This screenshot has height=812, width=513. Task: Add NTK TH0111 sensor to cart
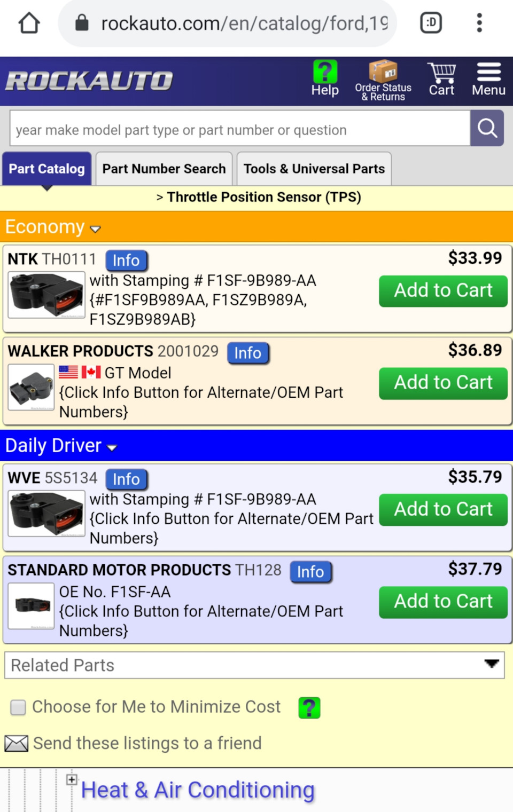[x=443, y=290]
